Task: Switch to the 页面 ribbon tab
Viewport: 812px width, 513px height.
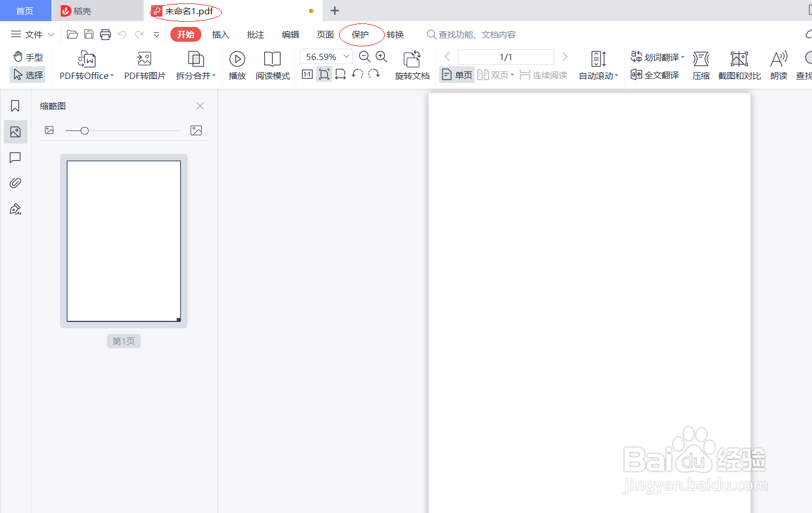Action: pyautogui.click(x=325, y=34)
